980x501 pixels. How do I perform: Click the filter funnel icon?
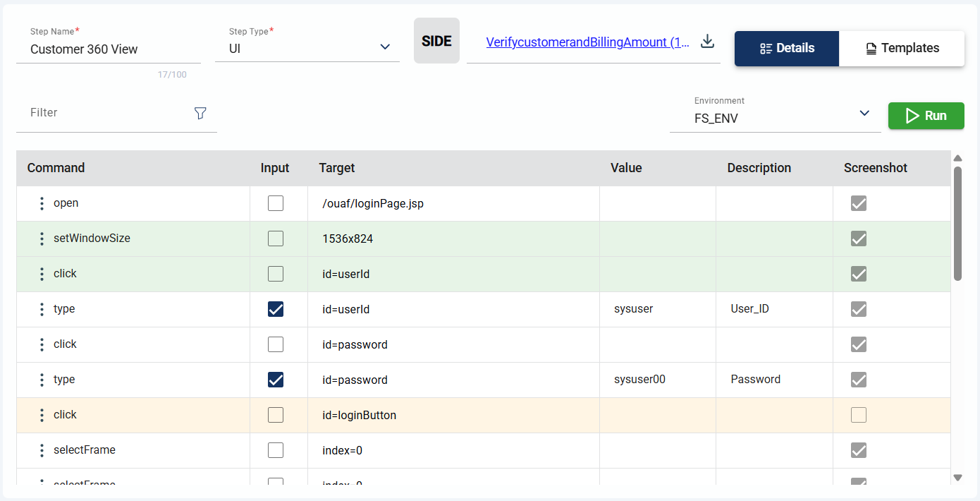tap(200, 113)
